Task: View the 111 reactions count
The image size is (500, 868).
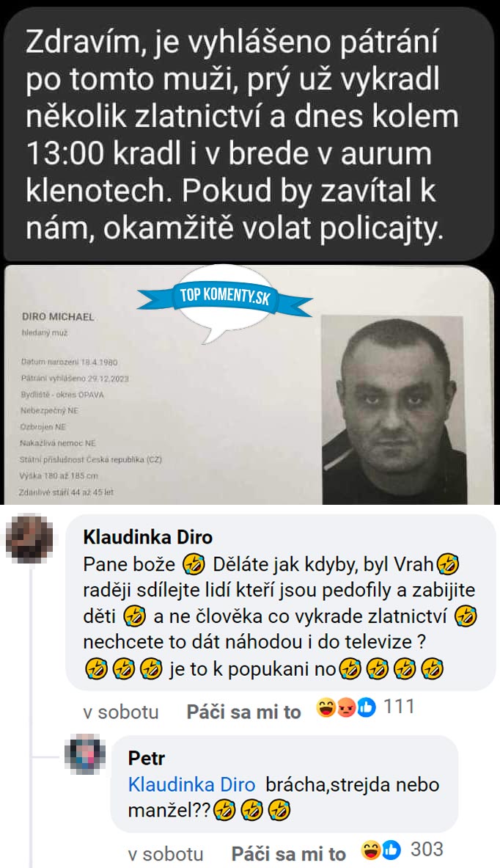Action: coord(399,707)
